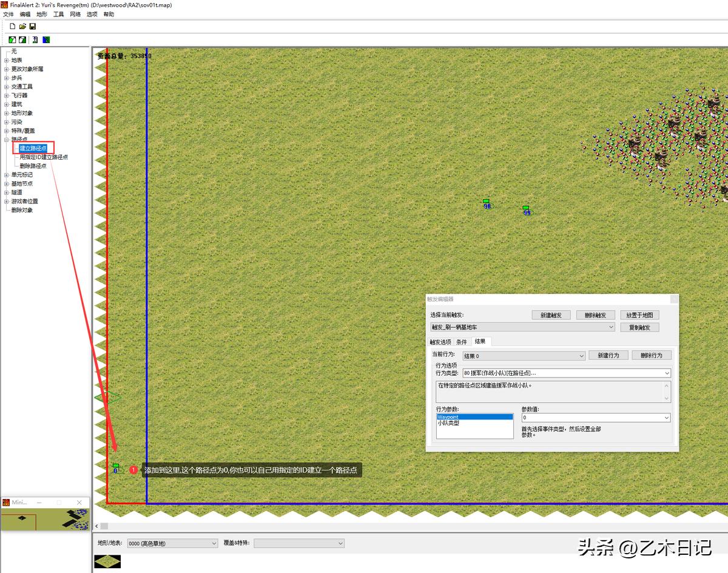Viewport: 728px width, 573px height.
Task: Open the 地形 menu
Action: pos(42,14)
